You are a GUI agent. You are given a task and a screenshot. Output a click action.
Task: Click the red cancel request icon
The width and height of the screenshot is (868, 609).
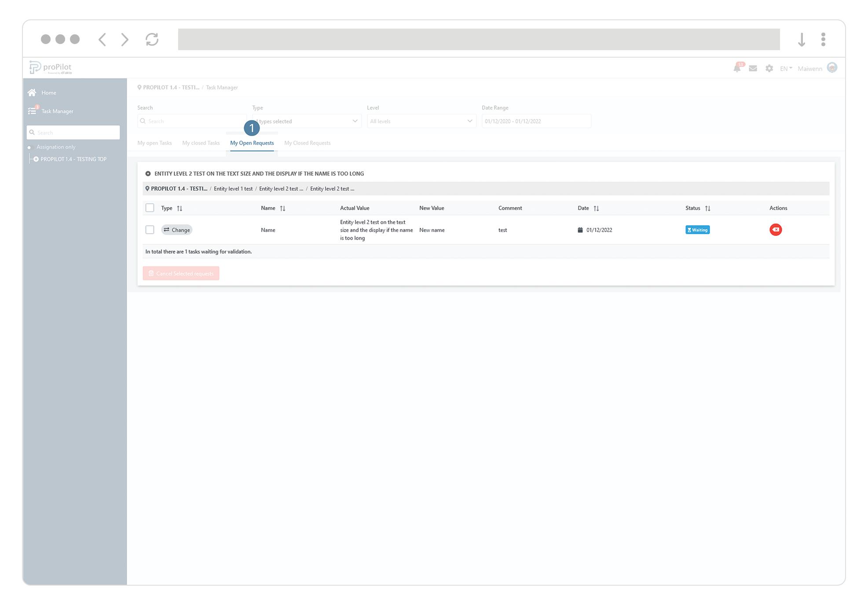pos(776,230)
